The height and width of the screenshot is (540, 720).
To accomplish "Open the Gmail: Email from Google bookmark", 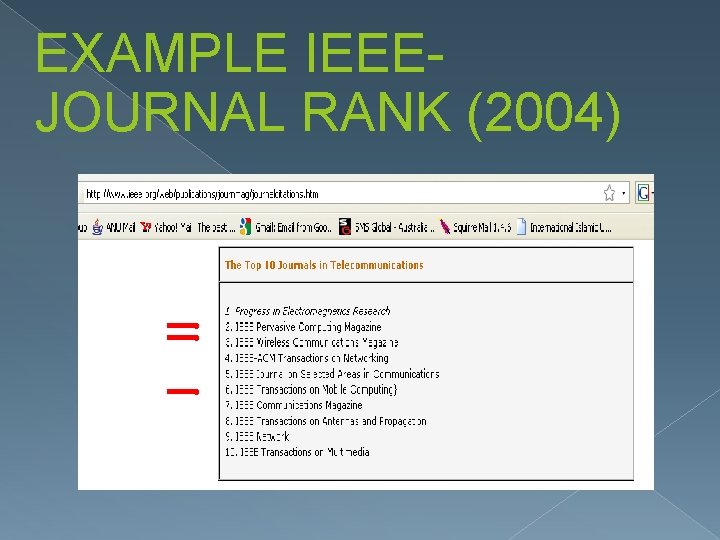I will pos(286,227).
